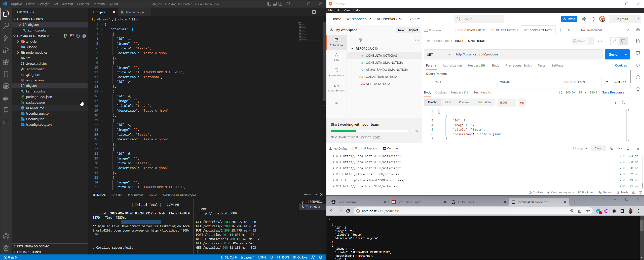Screen dimensions: 644x260
Task: Collapse the REFORCOUC10 collection
Action: tap(352, 48)
